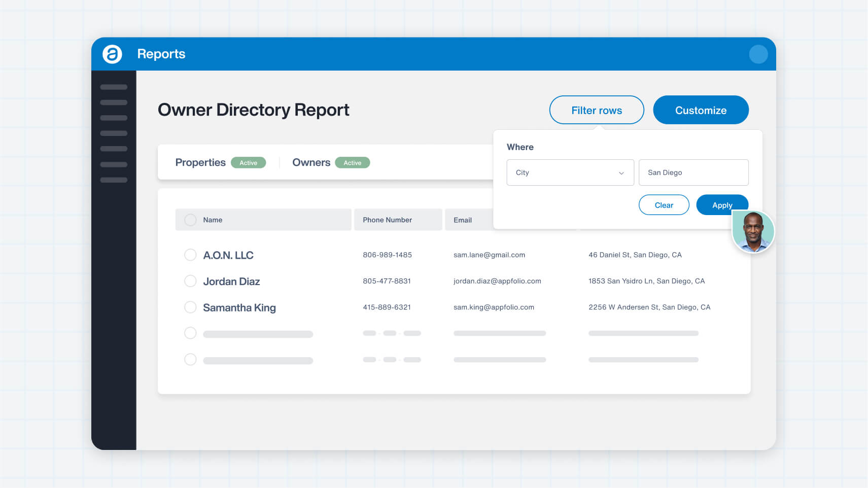This screenshot has height=488, width=868.
Task: Expand the filter field chevron
Action: tap(621, 172)
